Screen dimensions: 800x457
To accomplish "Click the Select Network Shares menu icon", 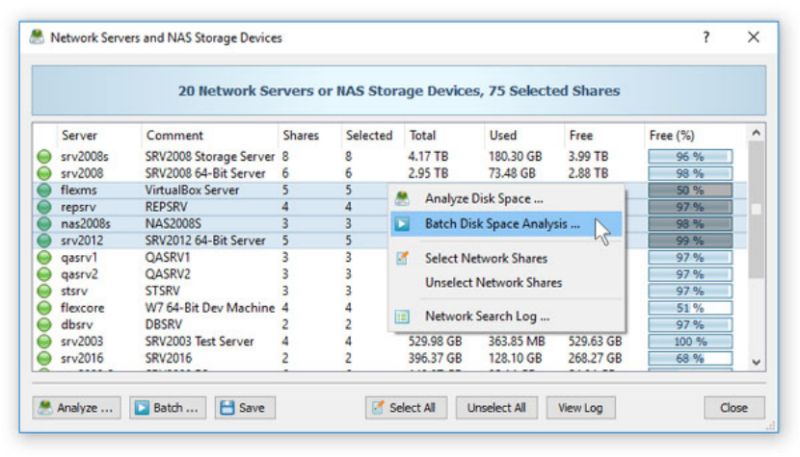I will point(402,258).
